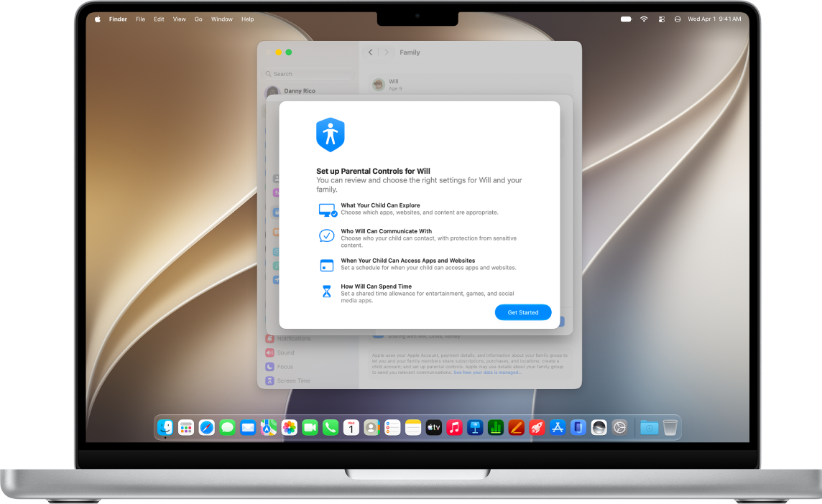Open iPhone Mirroring from the Dock
This screenshot has height=504, width=822.
(x=578, y=427)
